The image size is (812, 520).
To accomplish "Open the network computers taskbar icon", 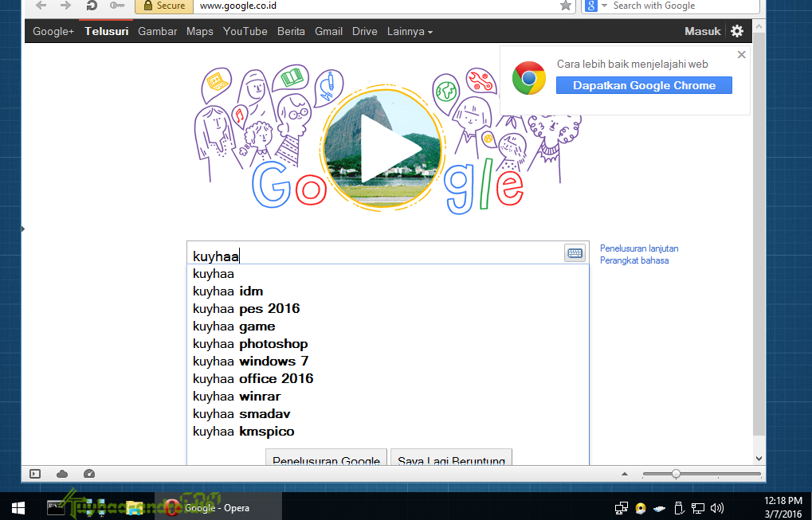I will pyautogui.click(x=96, y=507).
